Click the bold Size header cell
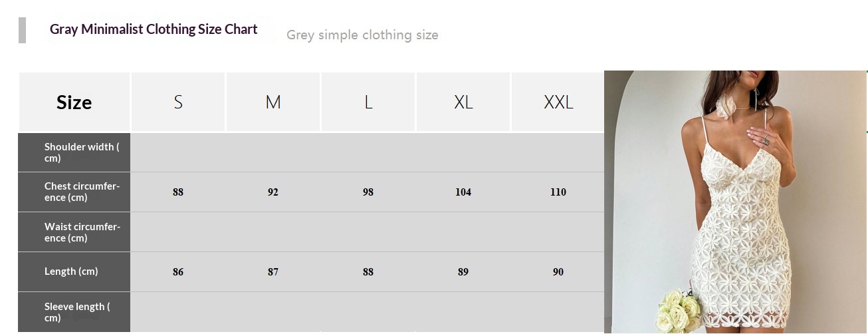This screenshot has width=868, height=334. [74, 102]
